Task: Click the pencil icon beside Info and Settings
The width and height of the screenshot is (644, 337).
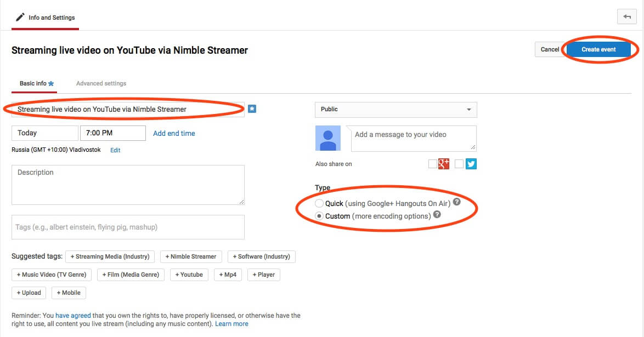Action: pyautogui.click(x=20, y=17)
